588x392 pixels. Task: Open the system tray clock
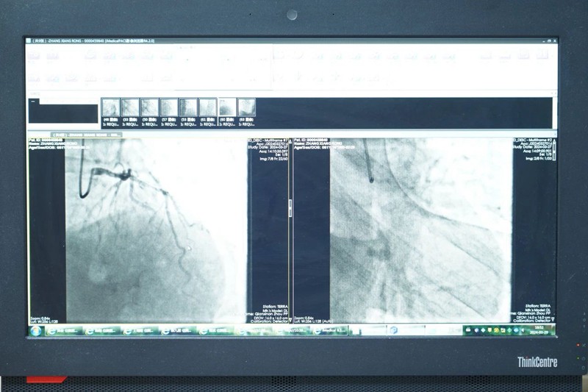[542, 331]
